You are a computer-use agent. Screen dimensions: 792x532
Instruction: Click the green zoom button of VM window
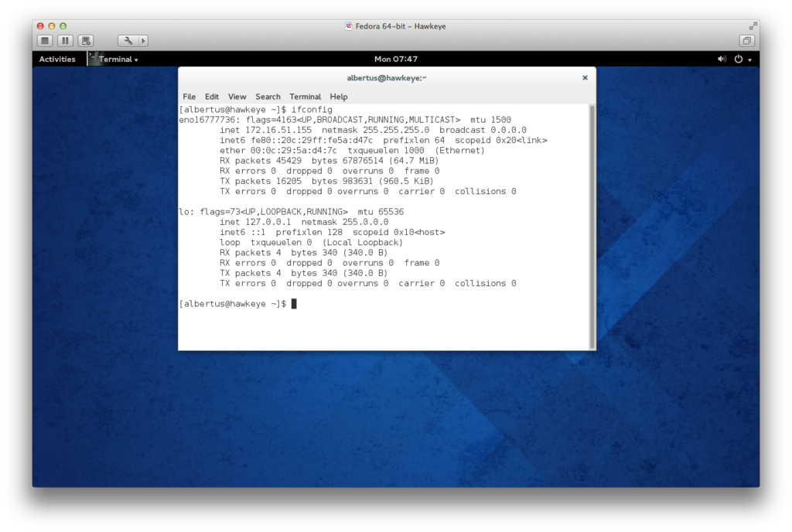[63, 26]
